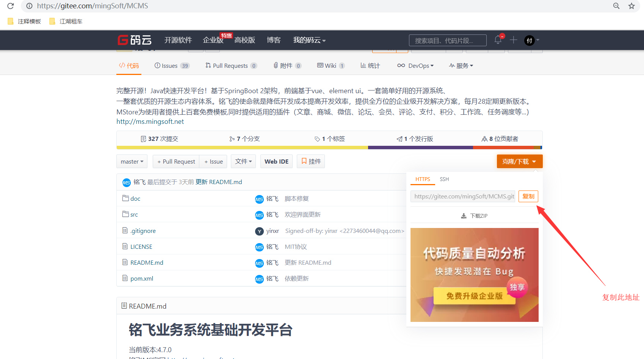The height and width of the screenshot is (359, 644).
Task: Open the browser zoom magnifier icon
Action: [x=616, y=6]
